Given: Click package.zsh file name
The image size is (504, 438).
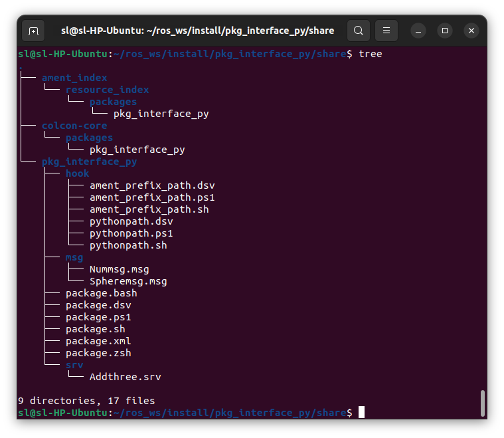Looking at the screenshot, I should (x=98, y=354).
